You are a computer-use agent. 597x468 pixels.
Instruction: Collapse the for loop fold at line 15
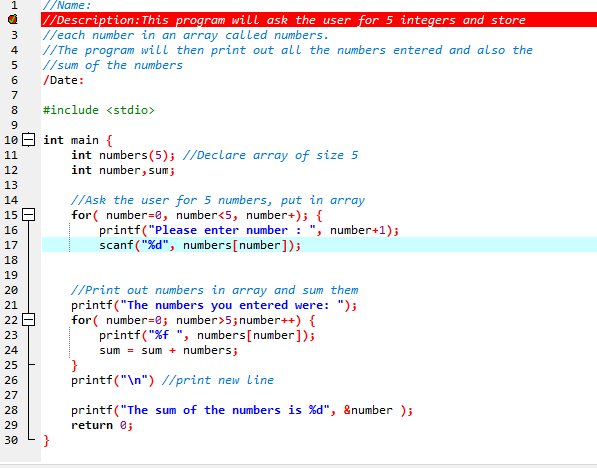click(x=28, y=215)
